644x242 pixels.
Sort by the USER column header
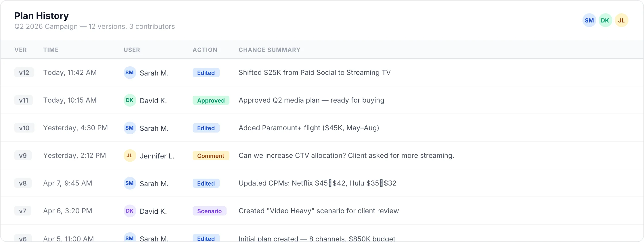click(132, 50)
